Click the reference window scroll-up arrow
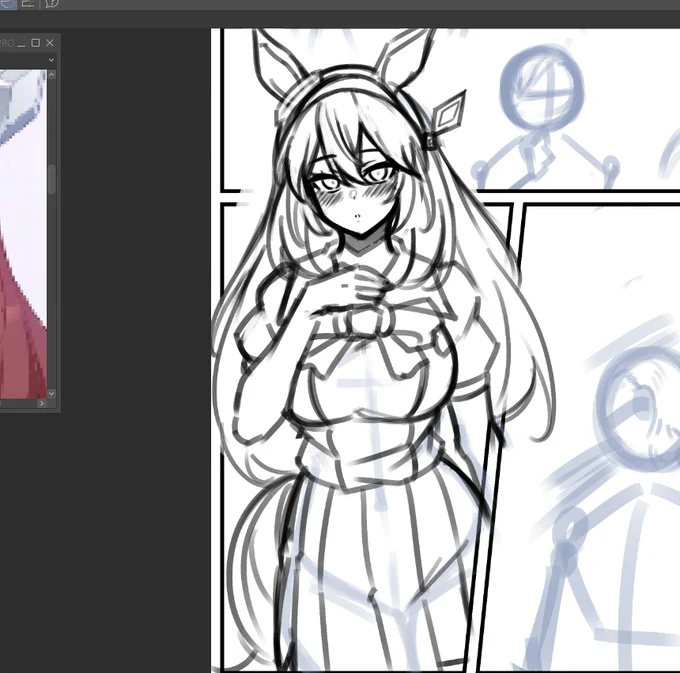Image resolution: width=680 pixels, height=673 pixels. pos(52,75)
